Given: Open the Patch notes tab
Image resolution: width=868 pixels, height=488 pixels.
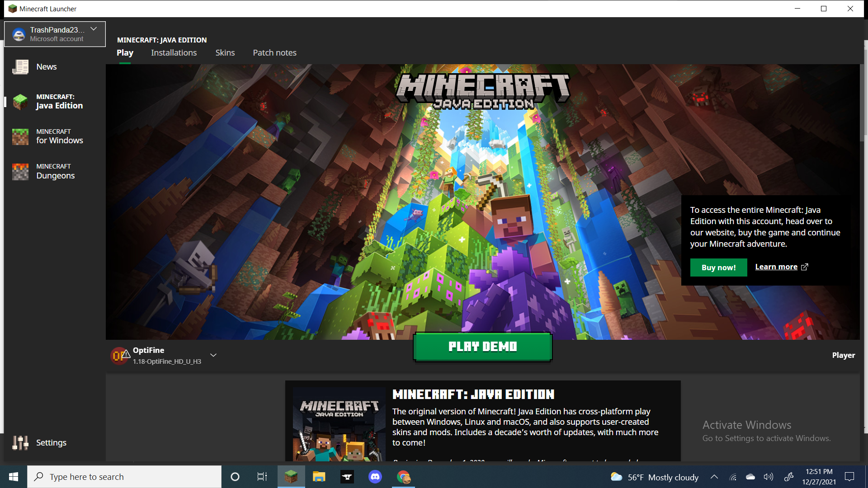Looking at the screenshot, I should coord(274,53).
